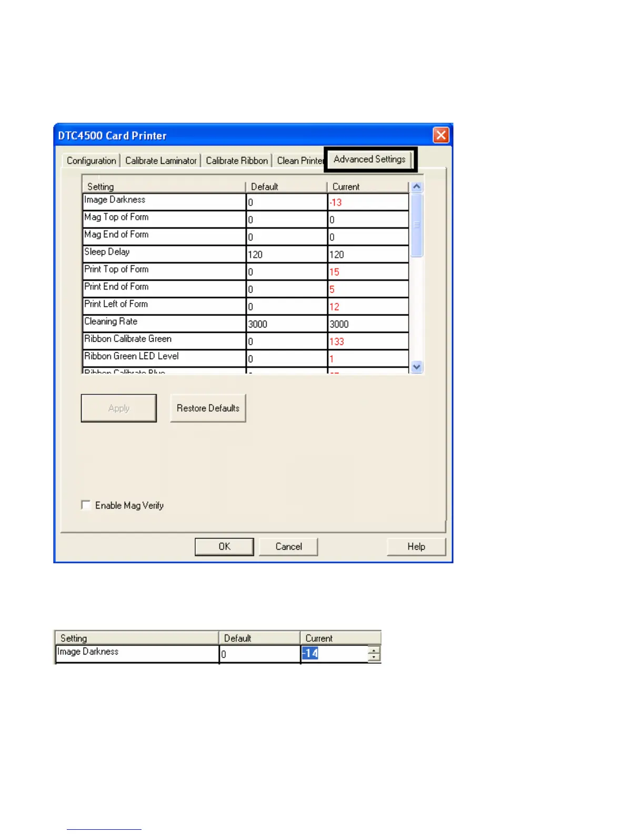Increase Image Darkness with spinner up arrow
The image size is (644, 834).
point(374,650)
